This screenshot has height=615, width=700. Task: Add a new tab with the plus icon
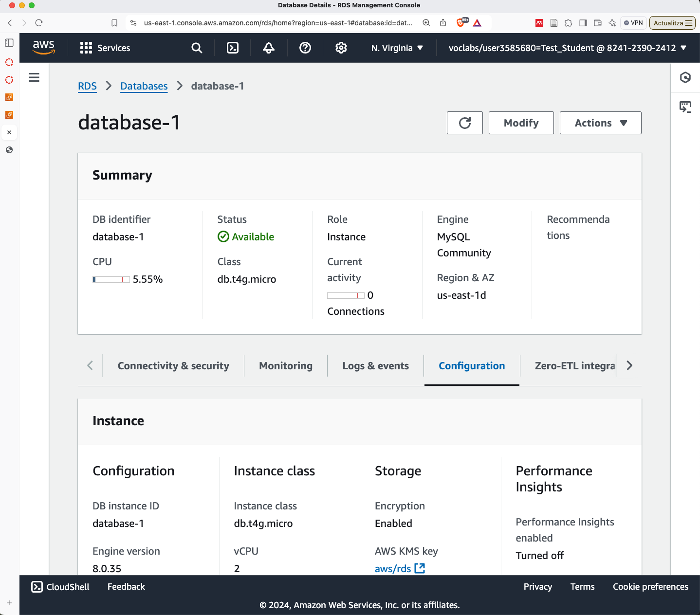pos(9,603)
